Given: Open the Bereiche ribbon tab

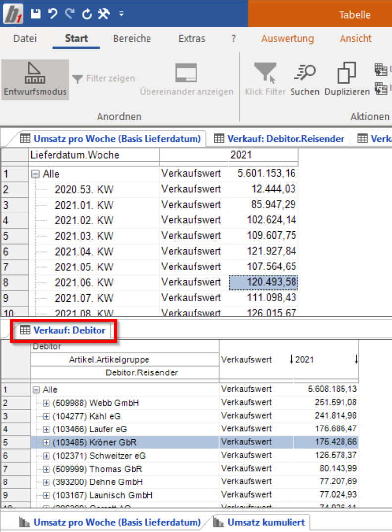Looking at the screenshot, I should click(132, 38).
